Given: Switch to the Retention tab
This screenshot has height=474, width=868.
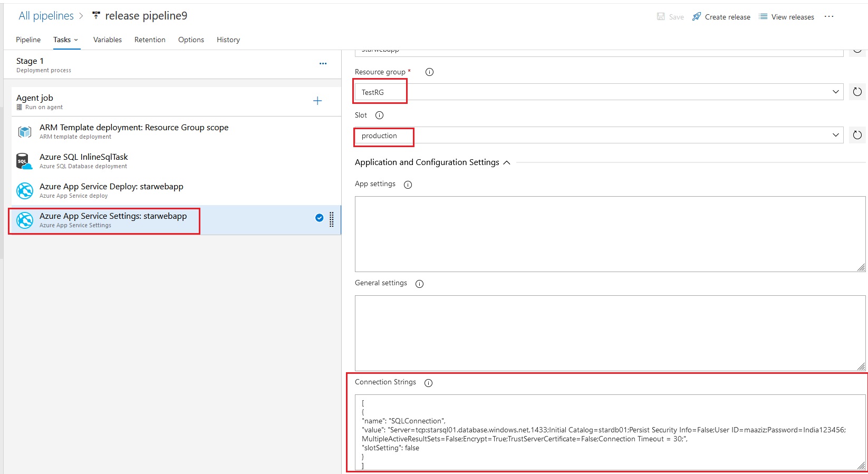Looking at the screenshot, I should 150,40.
